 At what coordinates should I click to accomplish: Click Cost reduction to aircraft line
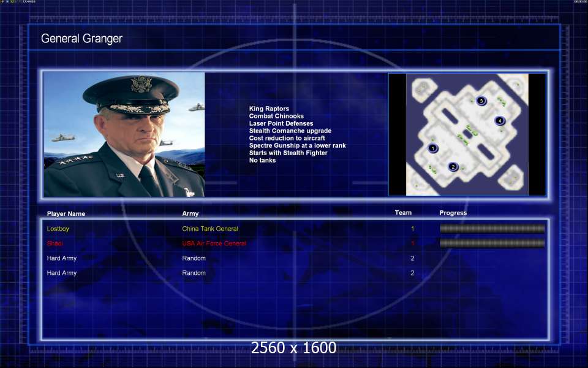click(287, 138)
